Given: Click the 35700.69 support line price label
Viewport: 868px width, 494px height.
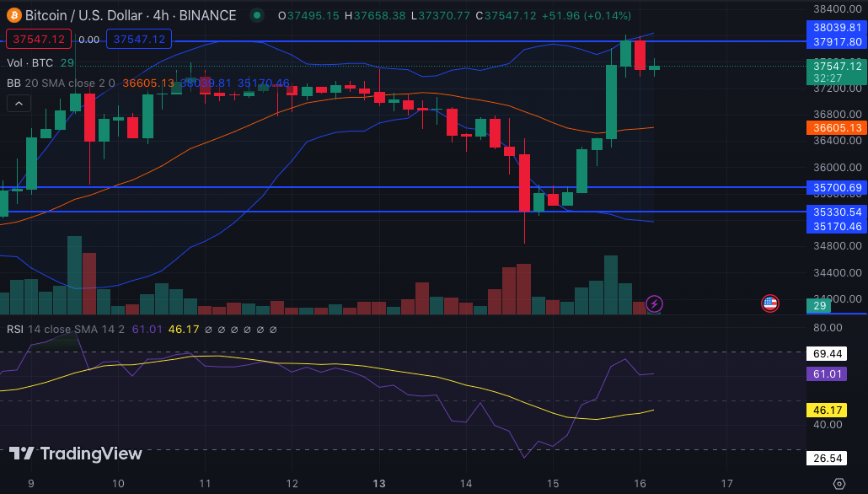Looking at the screenshot, I should pos(837,188).
